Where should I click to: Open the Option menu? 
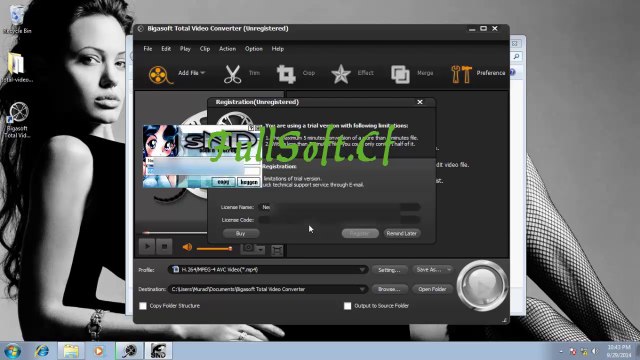point(253,49)
